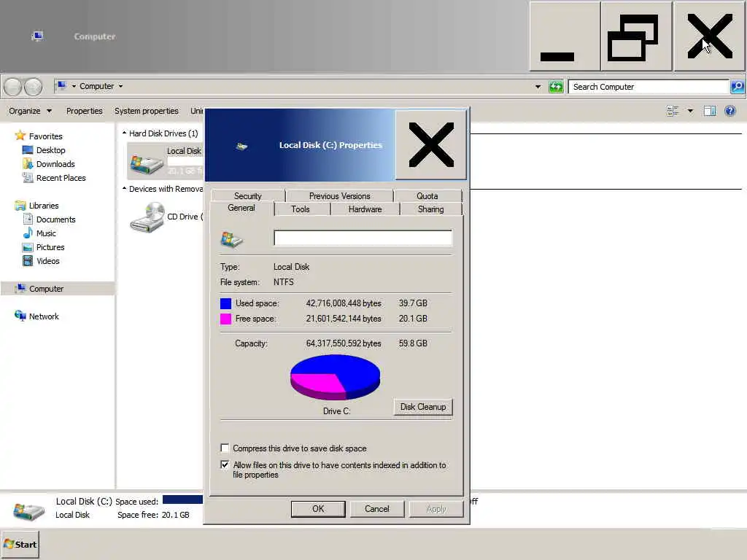The width and height of the screenshot is (747, 560).
Task: Open the dropdown arrow after Computer in address bar
Action: tap(120, 86)
